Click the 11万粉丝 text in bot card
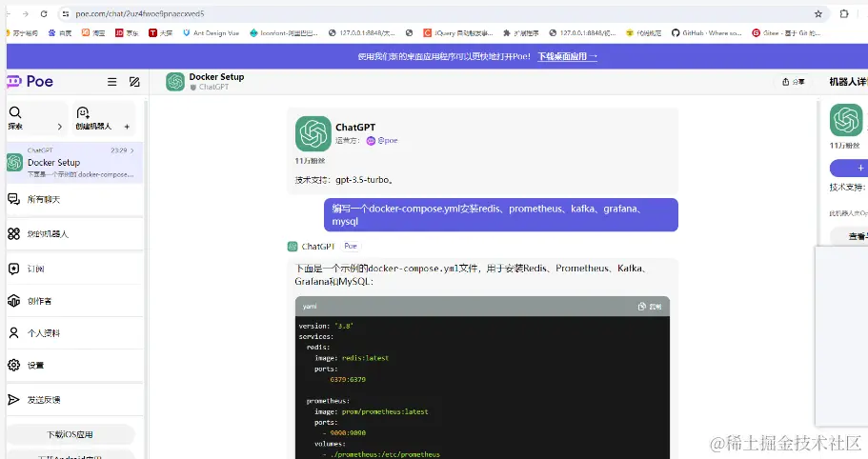Viewport: 868px width, 459px height. pyautogui.click(x=310, y=161)
